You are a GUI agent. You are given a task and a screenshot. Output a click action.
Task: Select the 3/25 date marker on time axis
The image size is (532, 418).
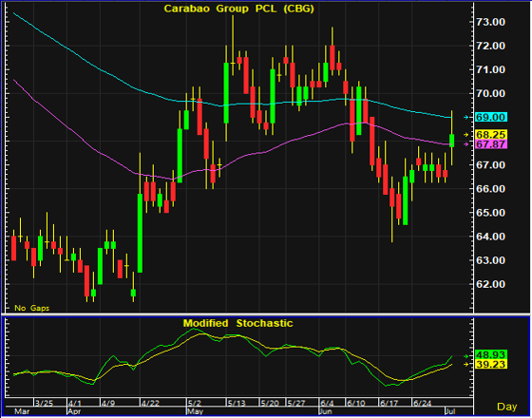pyautogui.click(x=44, y=404)
